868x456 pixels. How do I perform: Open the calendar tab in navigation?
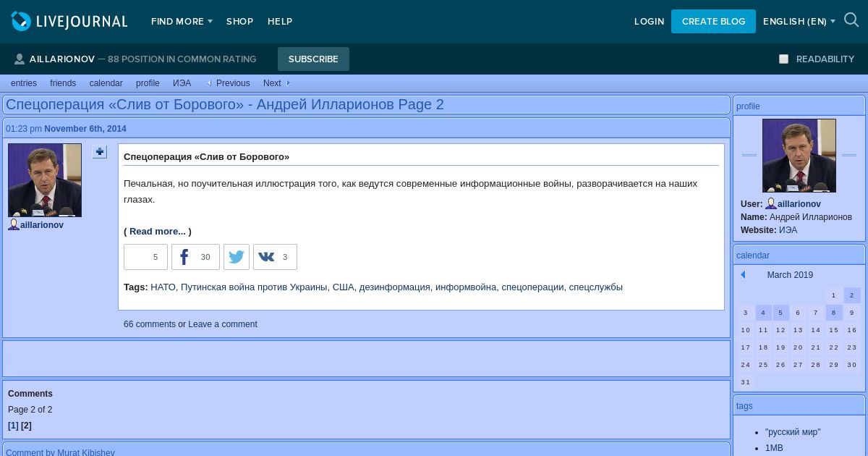click(x=106, y=83)
